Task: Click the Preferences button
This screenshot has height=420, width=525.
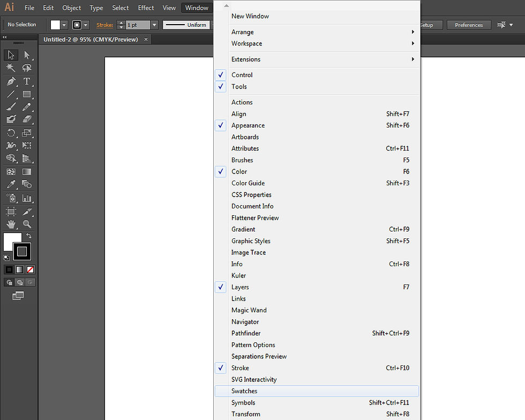Action: point(469,25)
